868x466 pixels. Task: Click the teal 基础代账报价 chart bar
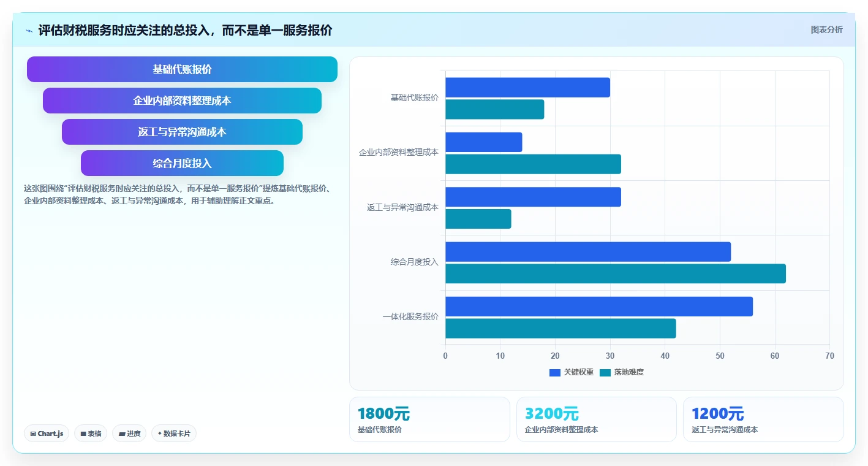click(x=494, y=109)
